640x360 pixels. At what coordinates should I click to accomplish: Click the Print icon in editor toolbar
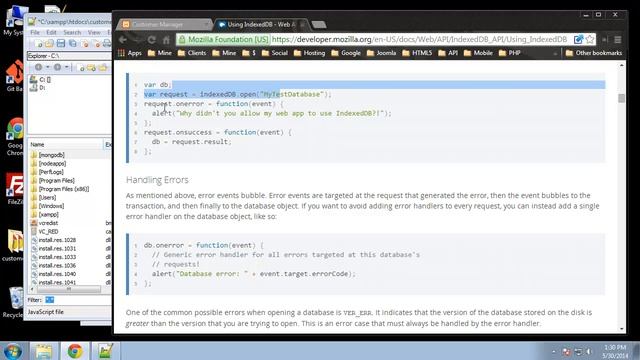(107, 43)
